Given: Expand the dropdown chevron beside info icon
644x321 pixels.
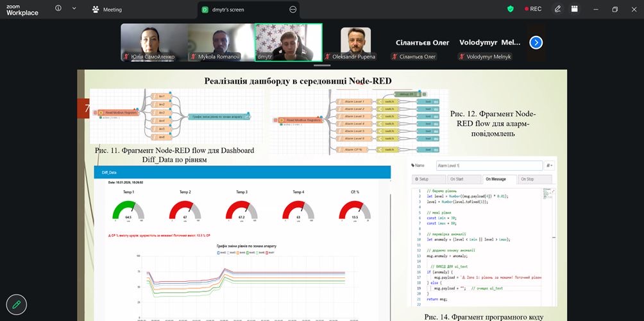Looking at the screenshot, I should [74, 9].
